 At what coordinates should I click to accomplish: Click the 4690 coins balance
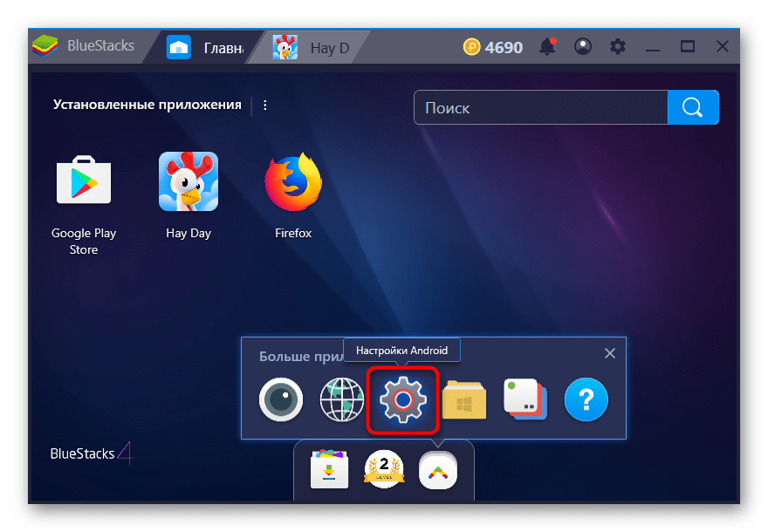[494, 47]
